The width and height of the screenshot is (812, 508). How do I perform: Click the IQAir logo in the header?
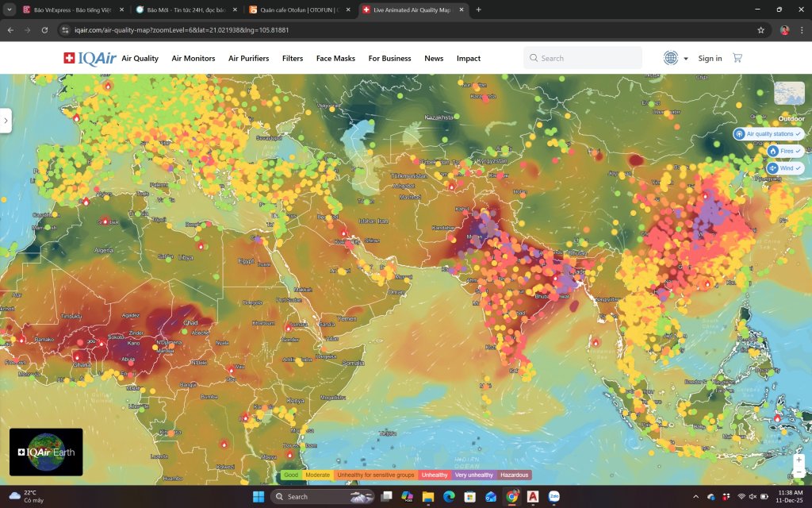90,57
